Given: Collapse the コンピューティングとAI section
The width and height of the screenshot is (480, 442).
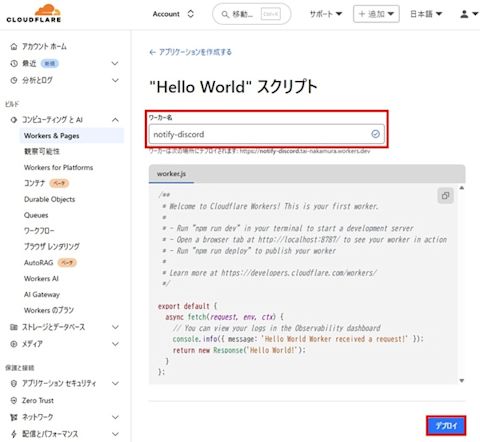Looking at the screenshot, I should pos(115,120).
